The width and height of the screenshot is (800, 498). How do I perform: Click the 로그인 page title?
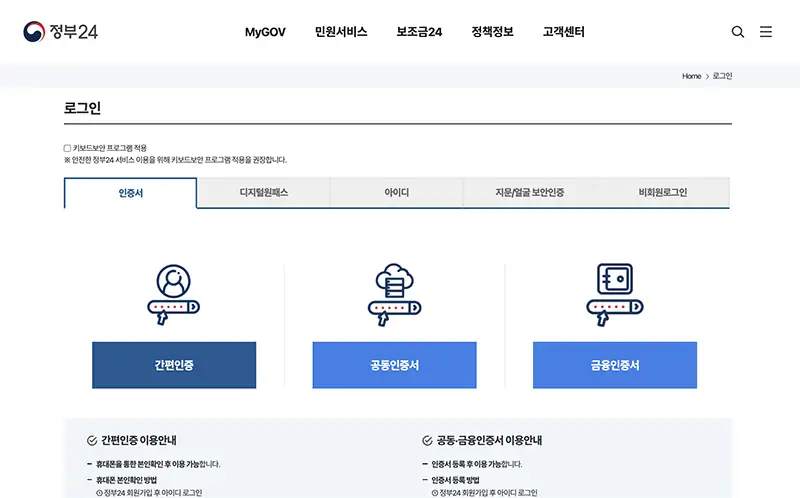point(82,108)
